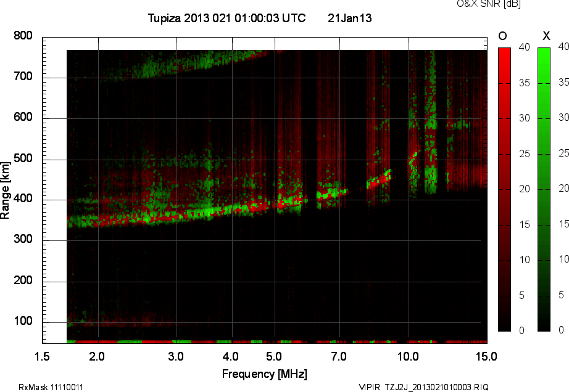The width and height of the screenshot is (569, 392).
Task: Click the 'VIPIR' text in the footer
Action: (370, 387)
